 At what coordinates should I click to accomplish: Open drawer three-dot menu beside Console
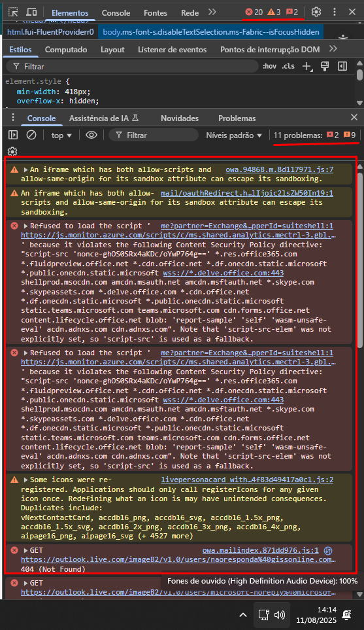point(13,117)
